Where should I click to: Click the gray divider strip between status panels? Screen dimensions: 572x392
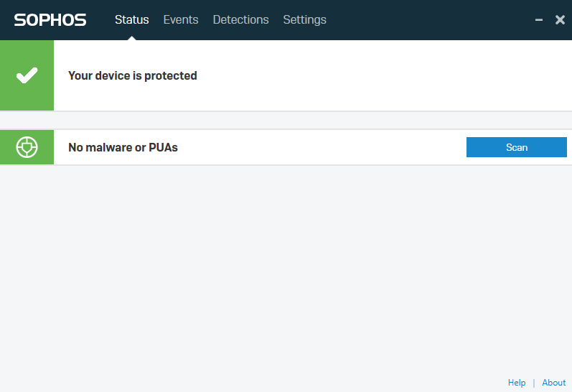point(287,121)
